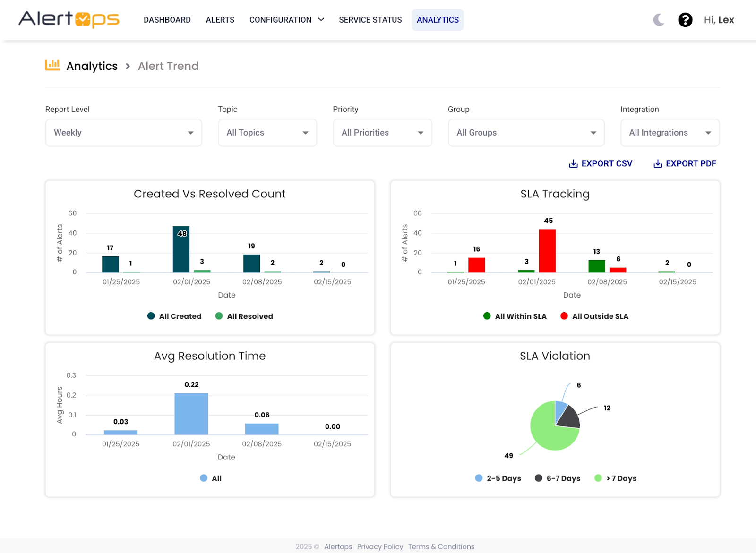Hide the All Outside SLA series

click(x=594, y=316)
